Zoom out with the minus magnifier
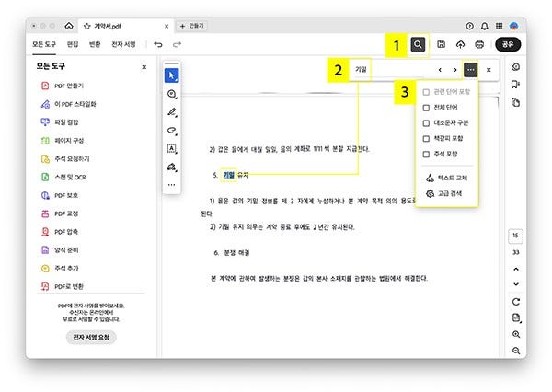The width and height of the screenshot is (552, 392). (516, 351)
